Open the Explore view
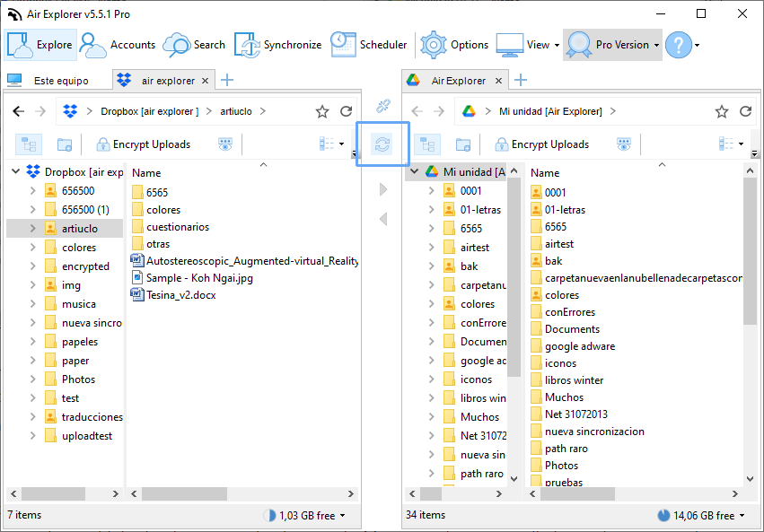This screenshot has width=764, height=532. coord(40,45)
